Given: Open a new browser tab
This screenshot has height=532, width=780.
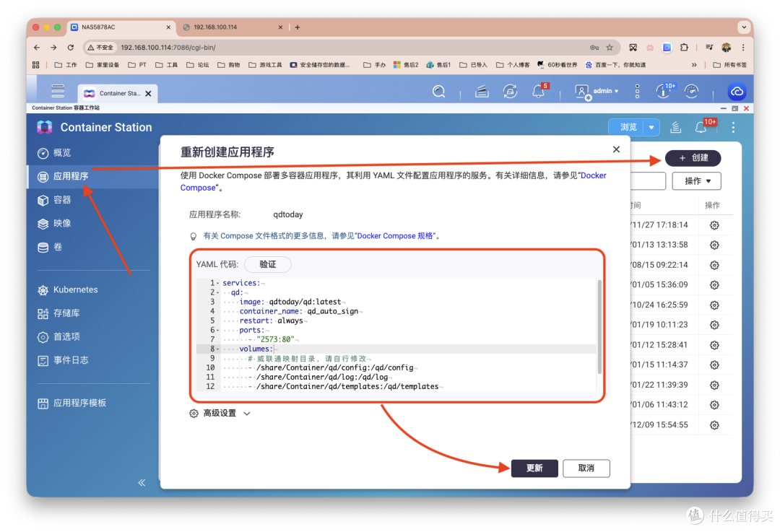Looking at the screenshot, I should (x=298, y=27).
